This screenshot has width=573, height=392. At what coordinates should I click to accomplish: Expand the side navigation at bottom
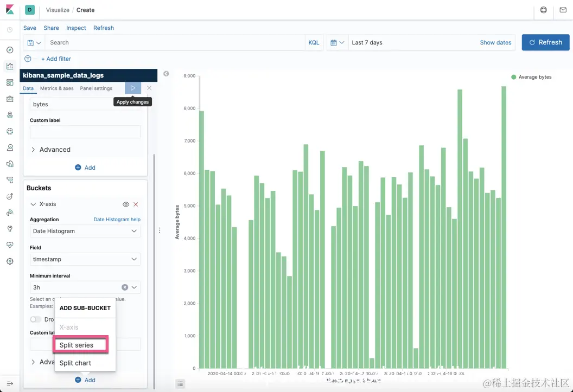10,384
